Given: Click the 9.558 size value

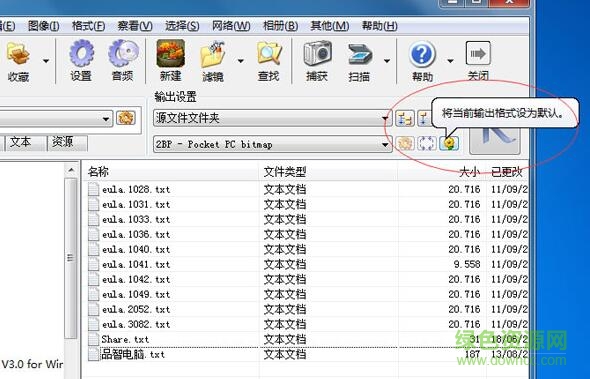Looking at the screenshot, I should 467,264.
